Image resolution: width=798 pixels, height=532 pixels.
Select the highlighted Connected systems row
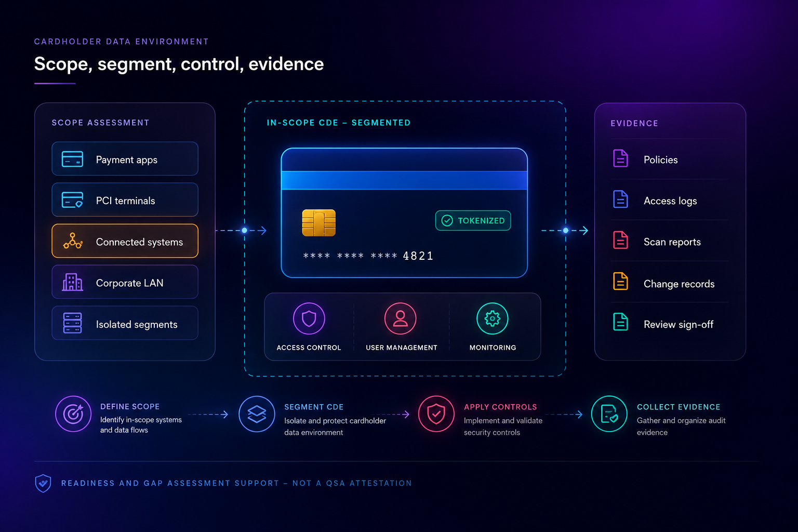[125, 241]
